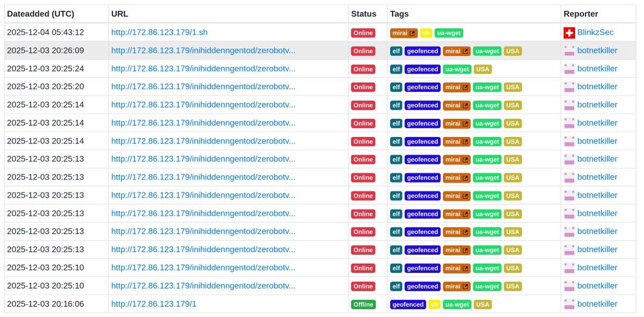Select the elf tag in 20:26:09 row

(x=396, y=51)
